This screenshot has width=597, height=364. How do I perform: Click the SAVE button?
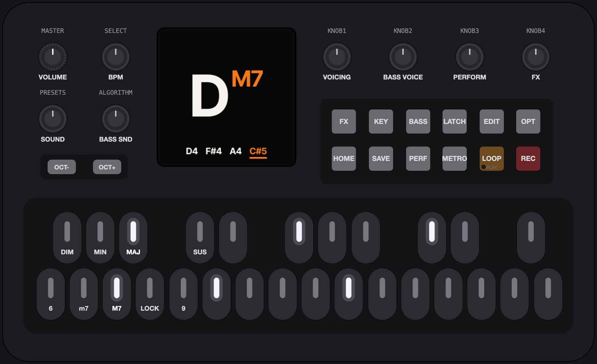pyautogui.click(x=381, y=159)
